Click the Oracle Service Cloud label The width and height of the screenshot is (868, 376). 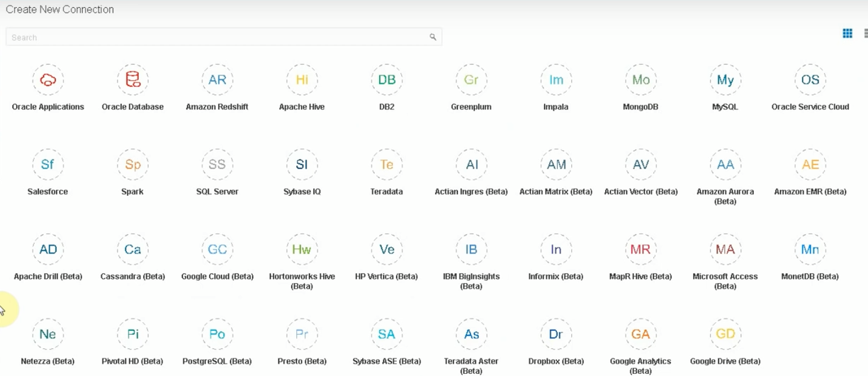810,107
